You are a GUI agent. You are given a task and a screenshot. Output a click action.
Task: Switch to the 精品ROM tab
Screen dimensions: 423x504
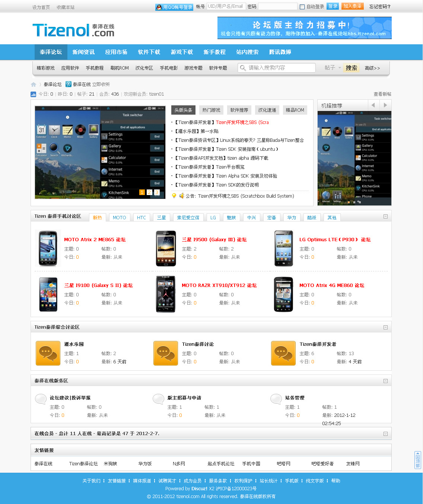tap(295, 110)
